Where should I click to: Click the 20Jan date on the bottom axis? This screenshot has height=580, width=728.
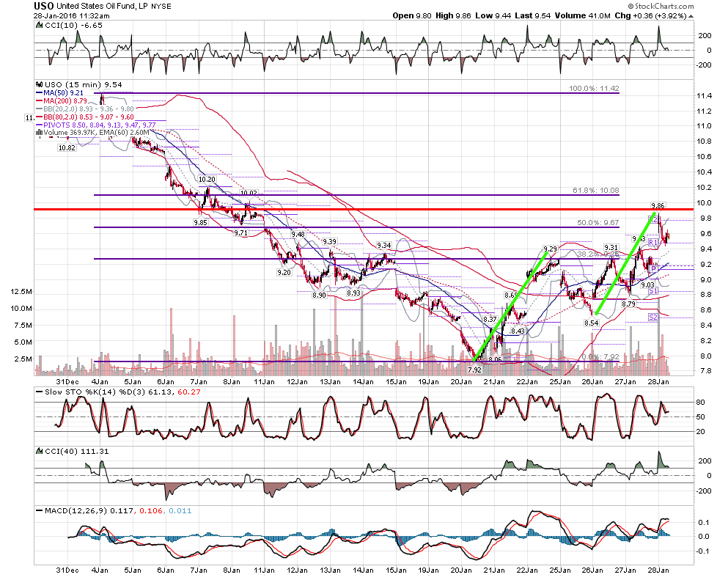(x=461, y=570)
